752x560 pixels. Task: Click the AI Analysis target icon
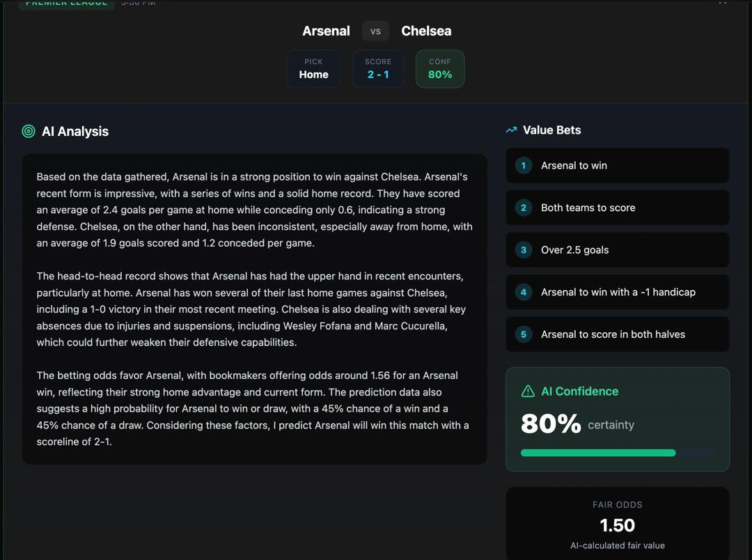(29, 131)
